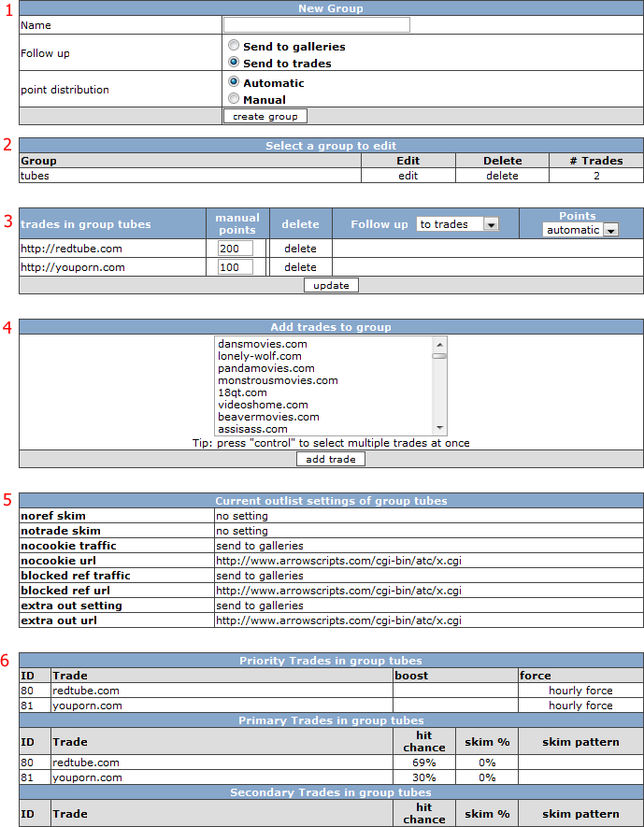Click the Name input field for new group
This screenshot has height=827, width=644.
coord(317,25)
